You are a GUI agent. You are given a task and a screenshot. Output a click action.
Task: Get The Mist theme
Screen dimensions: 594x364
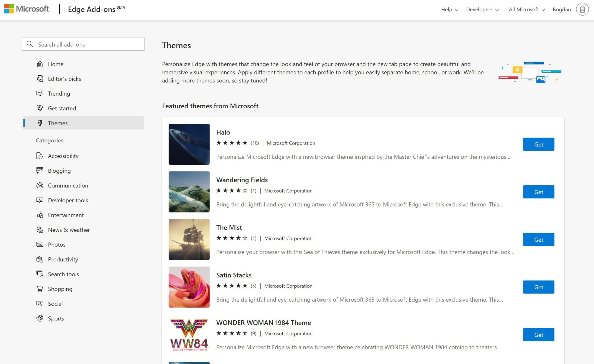click(539, 239)
